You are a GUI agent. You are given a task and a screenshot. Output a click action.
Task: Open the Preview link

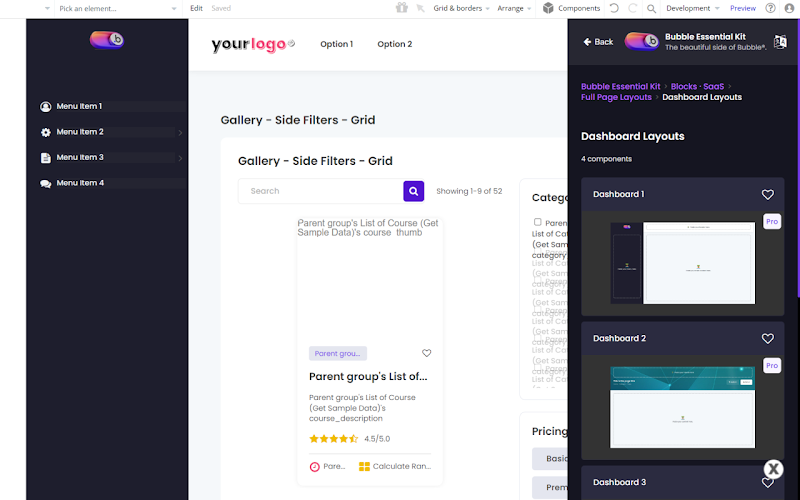point(742,8)
